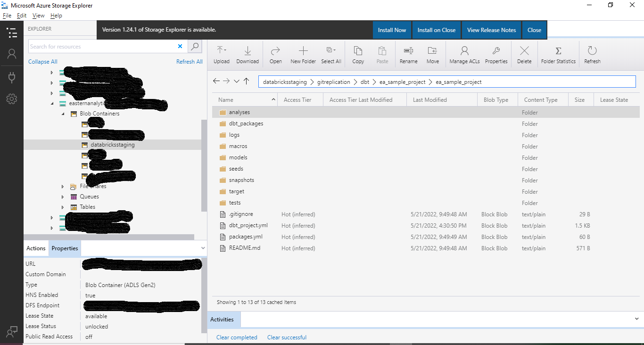
Task: Create a New Folder from toolbar
Action: pyautogui.click(x=303, y=55)
